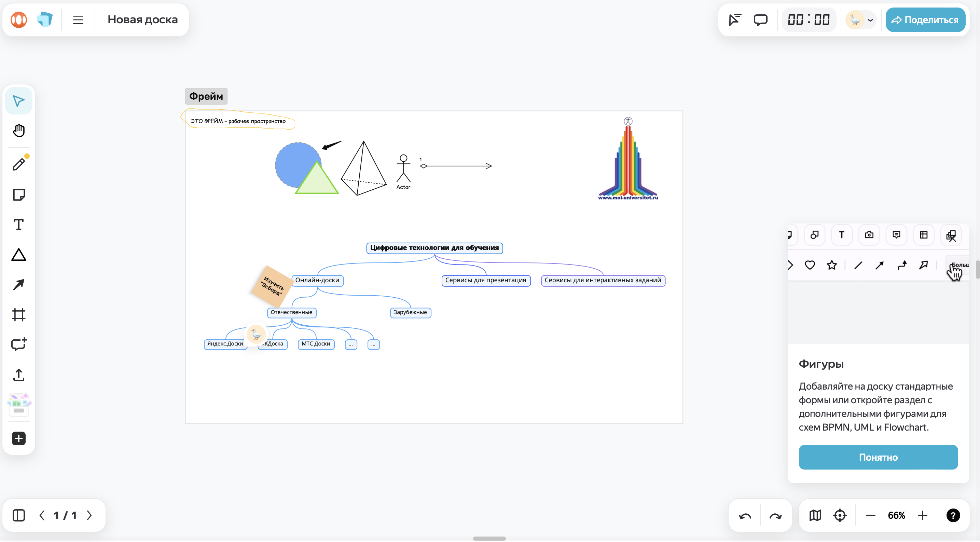Open the hamburger main menu
The image size is (980, 542).
78,19
